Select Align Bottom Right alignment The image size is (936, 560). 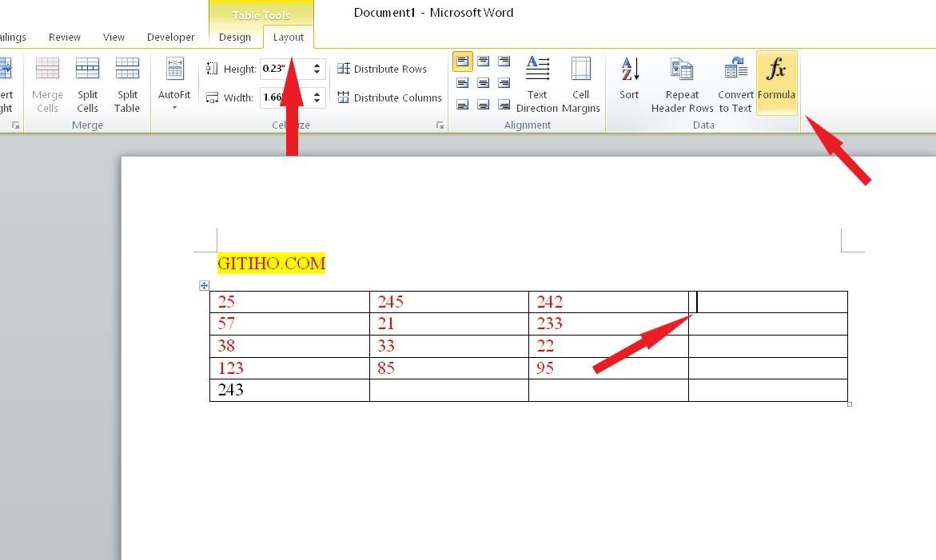pos(504,105)
